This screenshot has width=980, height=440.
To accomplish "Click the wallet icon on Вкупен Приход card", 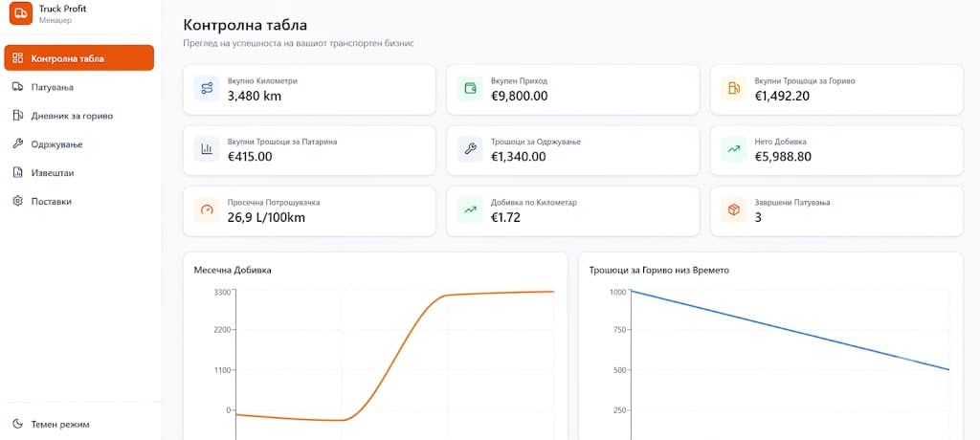I will pos(470,89).
